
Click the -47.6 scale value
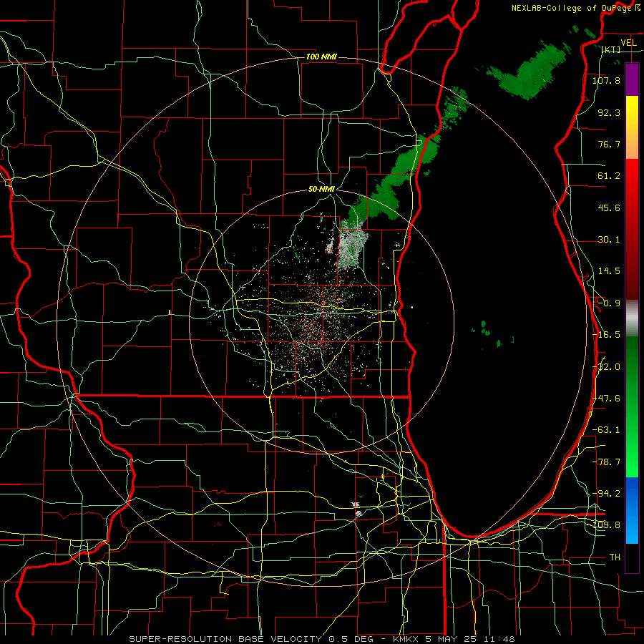pos(606,399)
